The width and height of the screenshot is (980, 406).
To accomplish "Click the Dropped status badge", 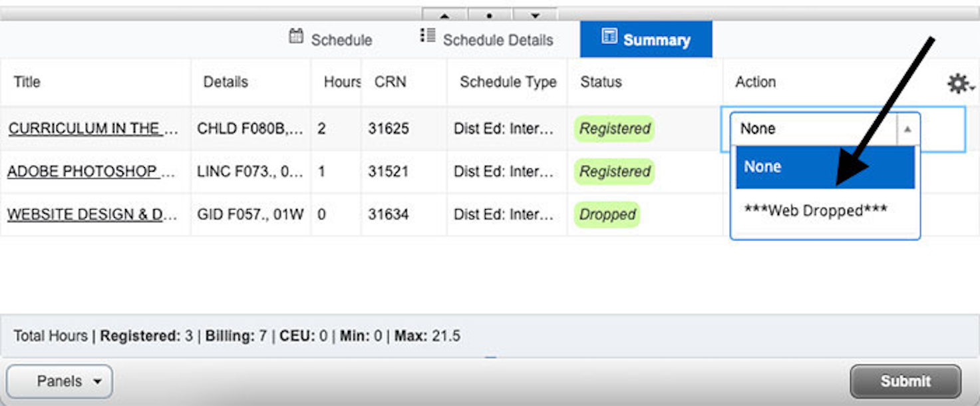I will tap(607, 215).
